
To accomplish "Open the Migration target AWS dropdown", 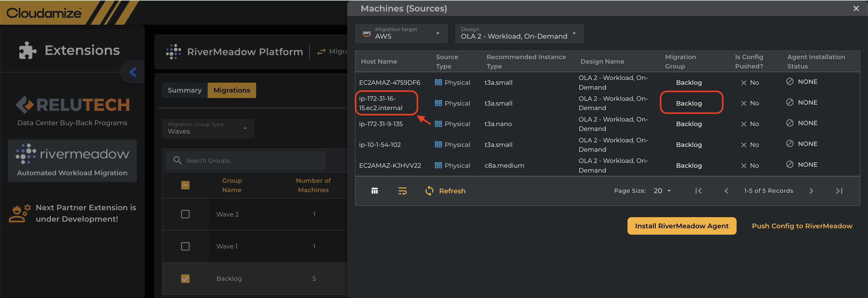I will [401, 33].
